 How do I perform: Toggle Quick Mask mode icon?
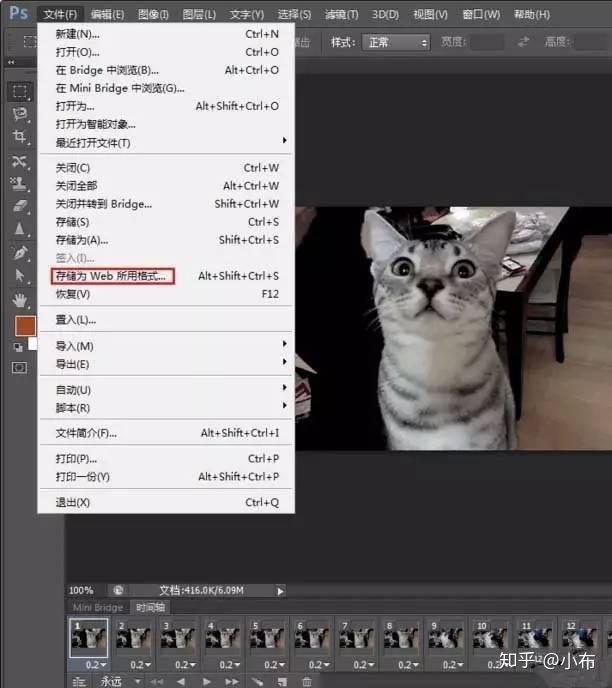click(x=19, y=367)
